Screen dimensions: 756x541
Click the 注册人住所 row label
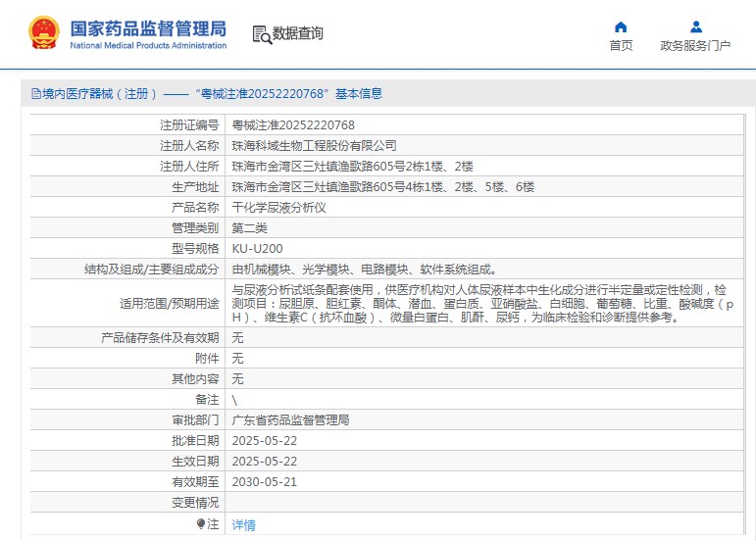click(189, 167)
